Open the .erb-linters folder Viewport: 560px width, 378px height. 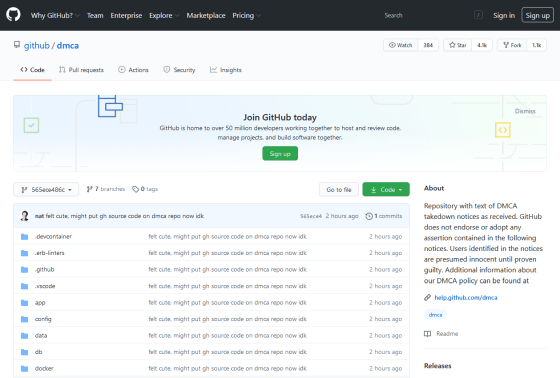coord(49,253)
